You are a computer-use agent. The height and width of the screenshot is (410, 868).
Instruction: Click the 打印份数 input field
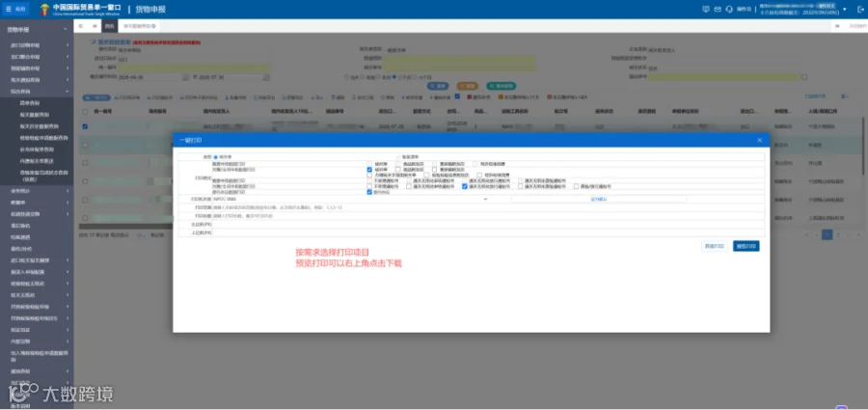(488, 215)
